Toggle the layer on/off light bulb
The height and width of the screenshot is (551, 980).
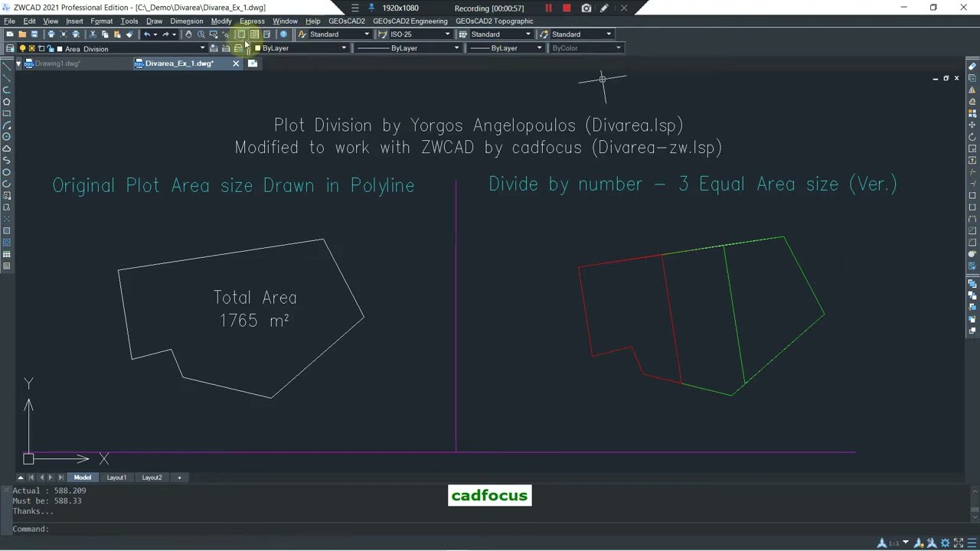(x=22, y=48)
